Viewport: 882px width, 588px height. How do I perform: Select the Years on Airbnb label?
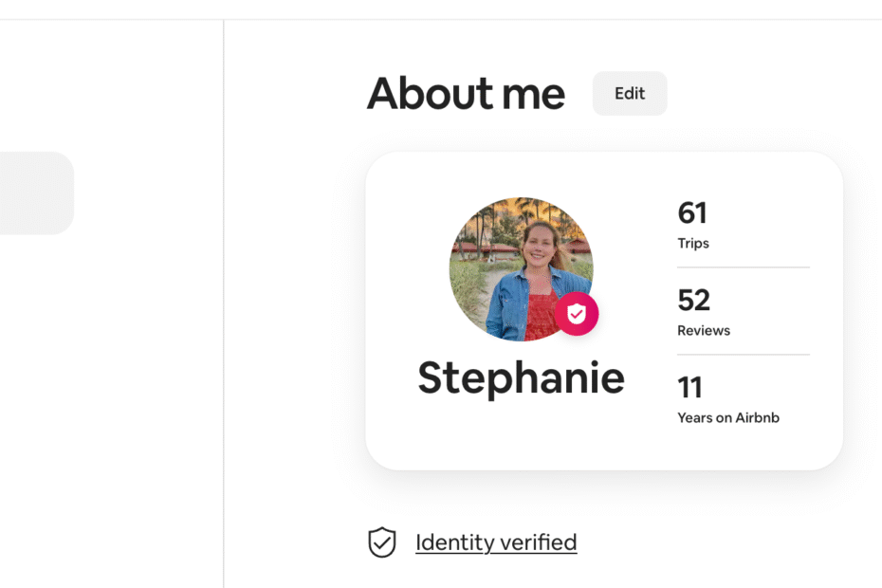click(728, 417)
